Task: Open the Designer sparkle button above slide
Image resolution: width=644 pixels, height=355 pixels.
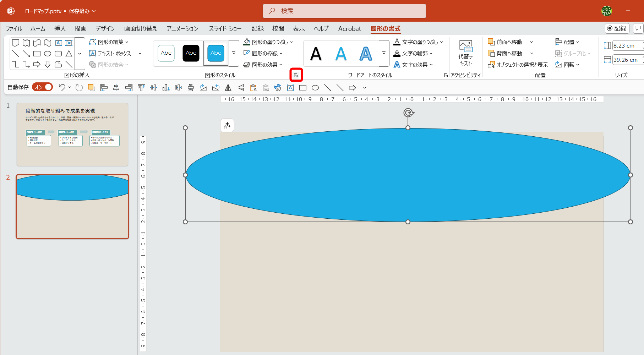Action: 227,125
